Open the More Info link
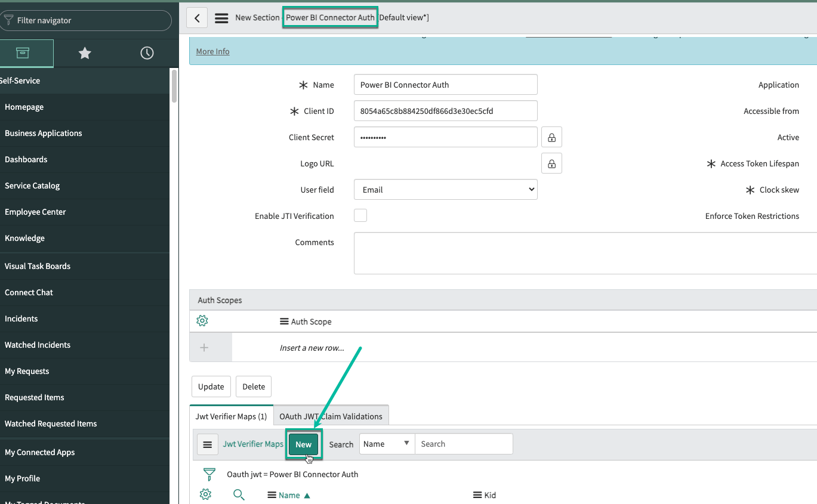Viewport: 817px width, 504px height. [212, 51]
